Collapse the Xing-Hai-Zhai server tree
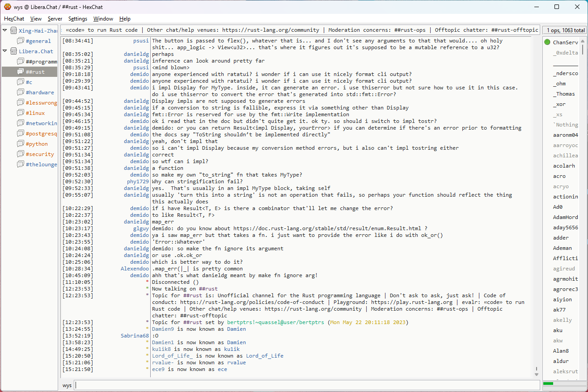588x392 pixels. click(x=5, y=31)
